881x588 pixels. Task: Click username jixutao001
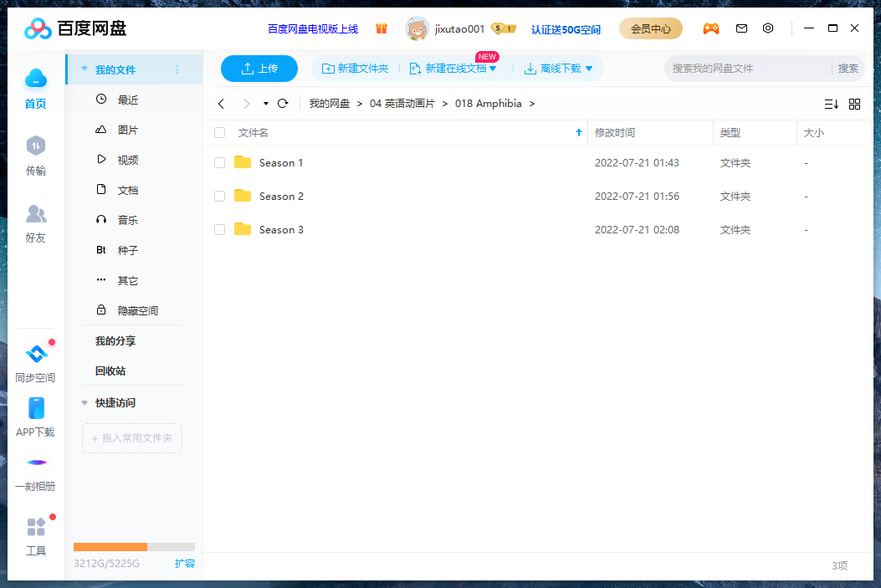[x=459, y=29]
